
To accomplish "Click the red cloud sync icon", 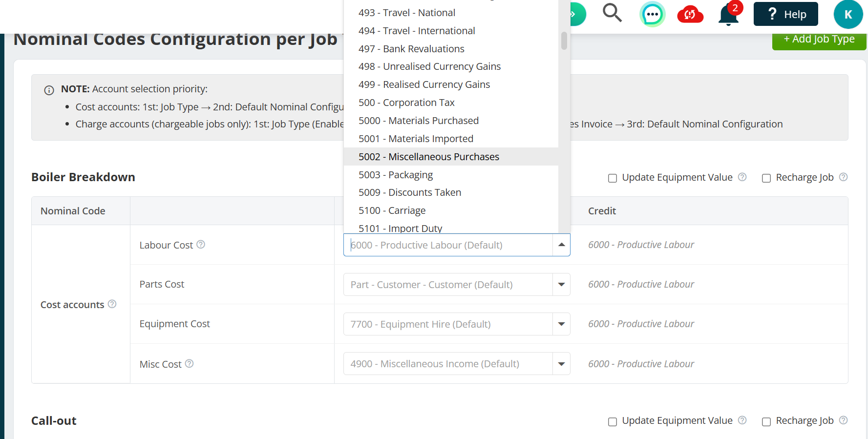I will pos(690,15).
